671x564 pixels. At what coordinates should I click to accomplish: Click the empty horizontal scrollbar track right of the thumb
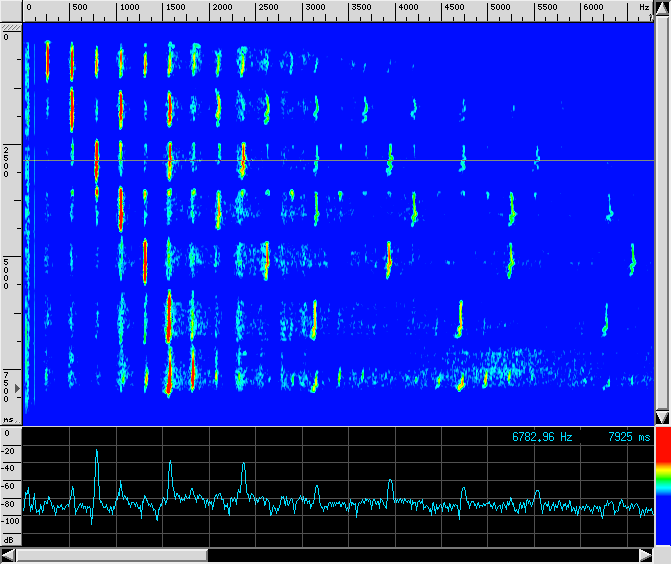tap(420, 555)
